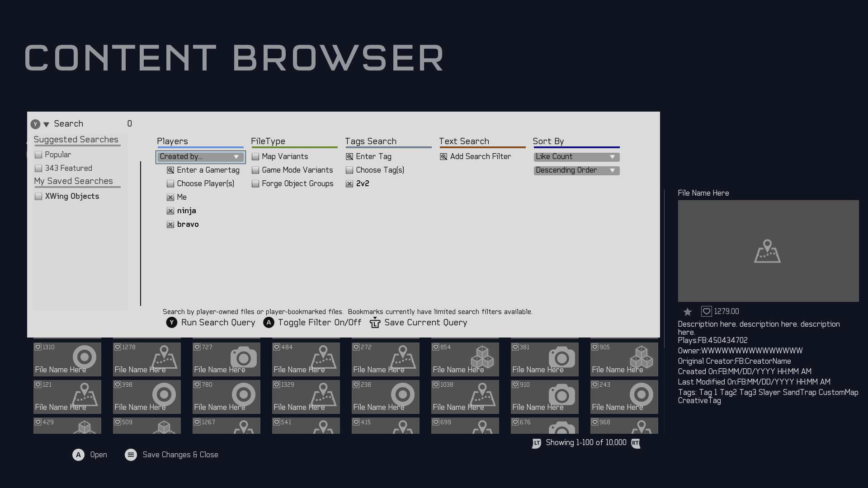Check the Map Variants file type
This screenshot has width=868, height=488.
click(x=255, y=157)
